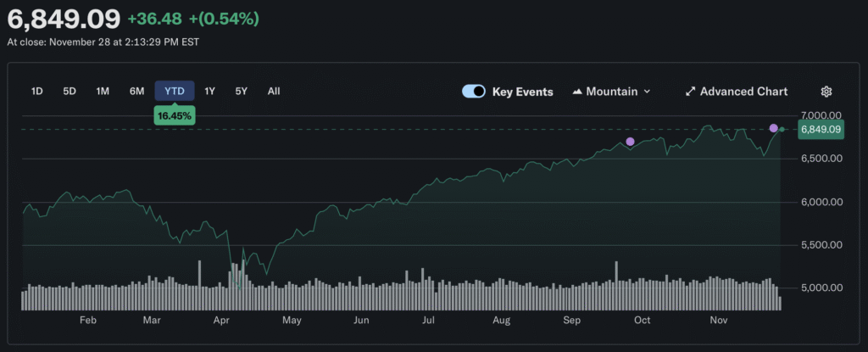Choose the 6M time range
This screenshot has width=868, height=352.
point(136,91)
